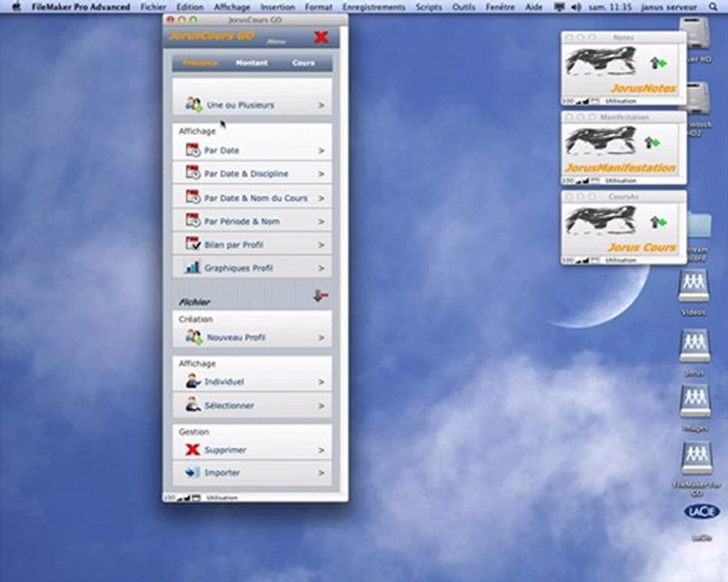The width and height of the screenshot is (728, 582).
Task: Click the Menu label in JorusCours GO header
Action: (x=277, y=41)
